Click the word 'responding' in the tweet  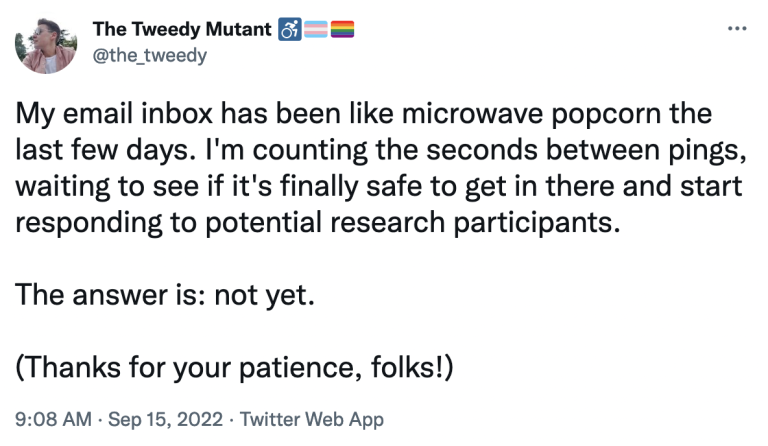(x=89, y=223)
